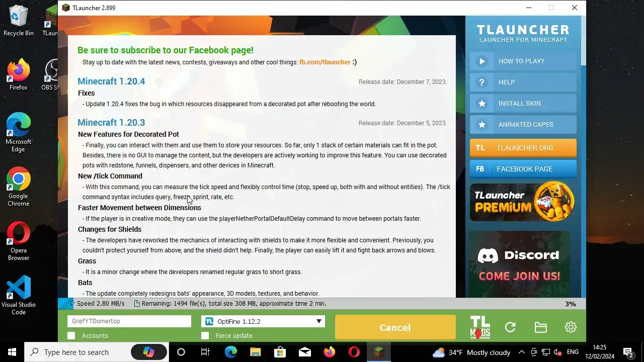Select Visual Studio Code desktop shortcut
Screen dimensions: 644x362
[x=19, y=295]
